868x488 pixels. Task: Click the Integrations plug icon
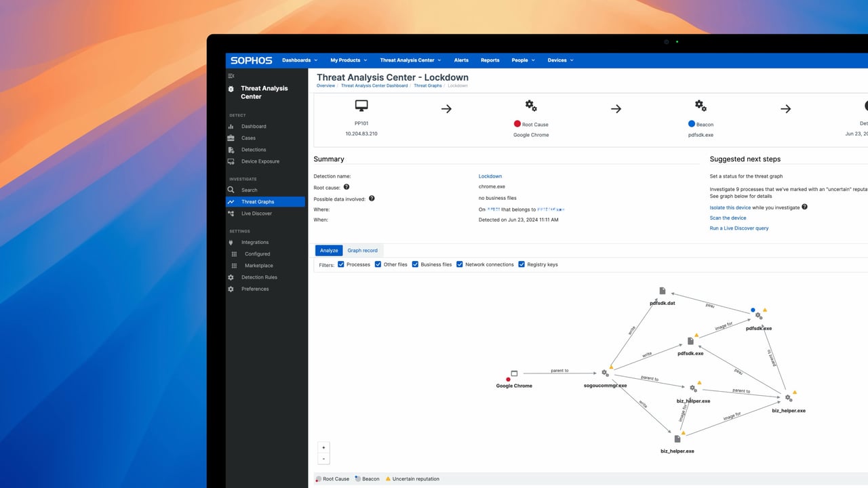click(x=231, y=242)
